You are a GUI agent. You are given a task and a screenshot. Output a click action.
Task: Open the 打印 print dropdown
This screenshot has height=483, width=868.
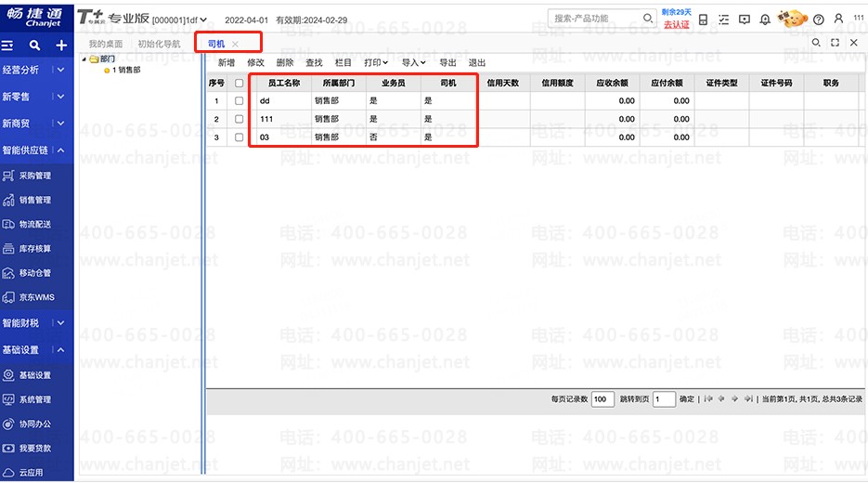point(376,62)
